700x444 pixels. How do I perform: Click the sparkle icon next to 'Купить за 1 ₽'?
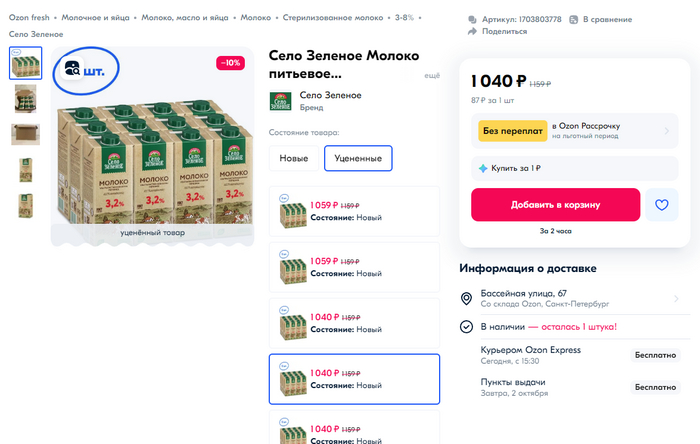(x=485, y=168)
